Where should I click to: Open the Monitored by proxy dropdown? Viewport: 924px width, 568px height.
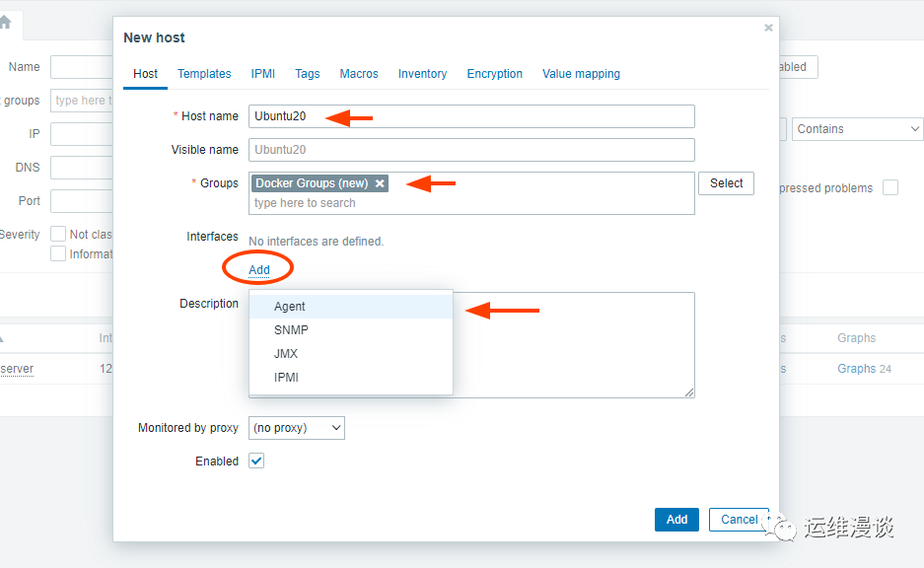point(297,428)
